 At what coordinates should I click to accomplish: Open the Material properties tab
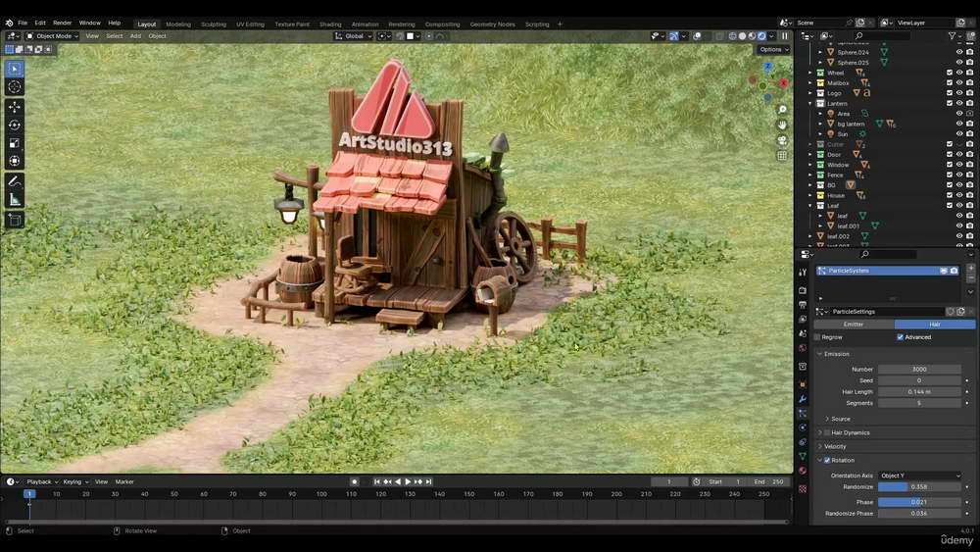(x=803, y=471)
